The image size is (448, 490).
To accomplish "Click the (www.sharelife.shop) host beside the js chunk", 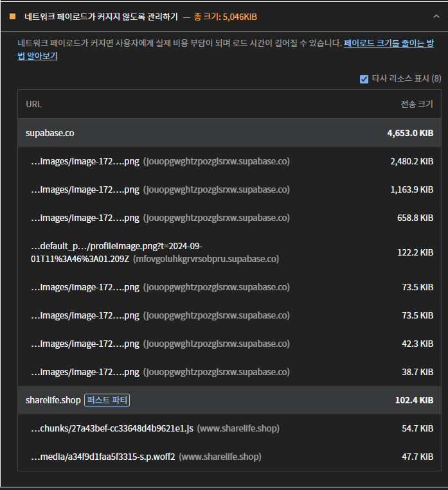I will point(238,428).
